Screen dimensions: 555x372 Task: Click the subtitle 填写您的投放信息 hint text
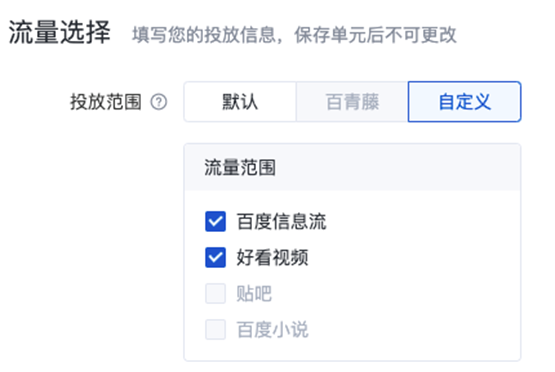click(294, 35)
